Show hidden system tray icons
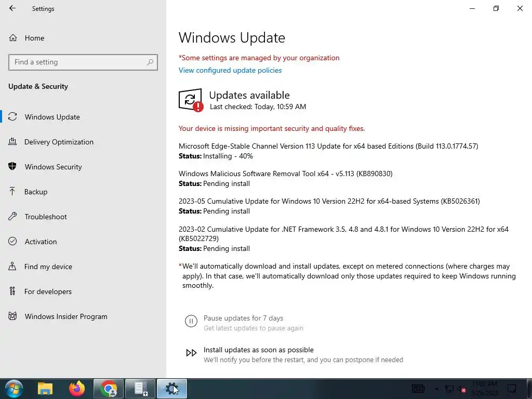532x399 pixels. point(436,389)
